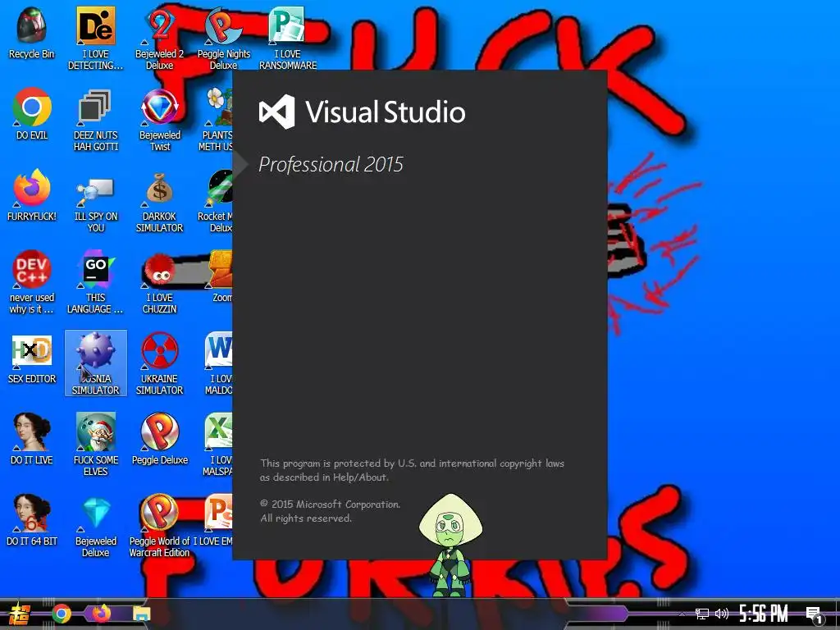The height and width of the screenshot is (630, 840).
Task: Open the 'I LOVE DETECTING...' De shortcut
Action: click(x=95, y=39)
